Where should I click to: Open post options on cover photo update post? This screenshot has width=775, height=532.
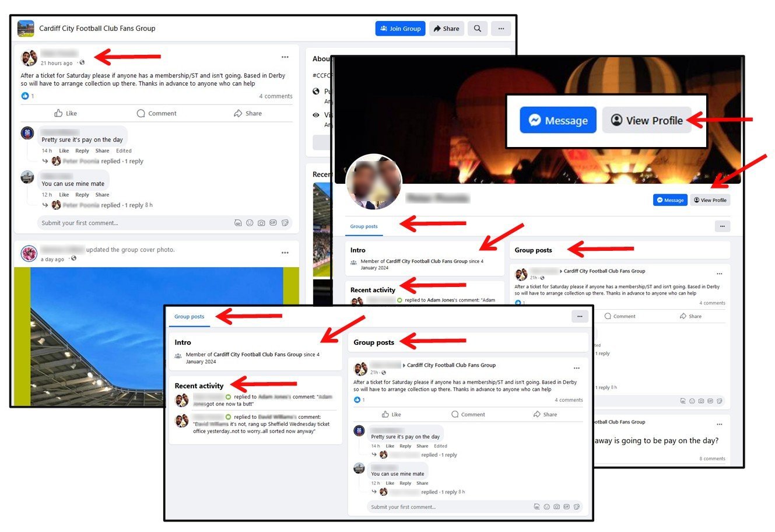[x=285, y=253]
